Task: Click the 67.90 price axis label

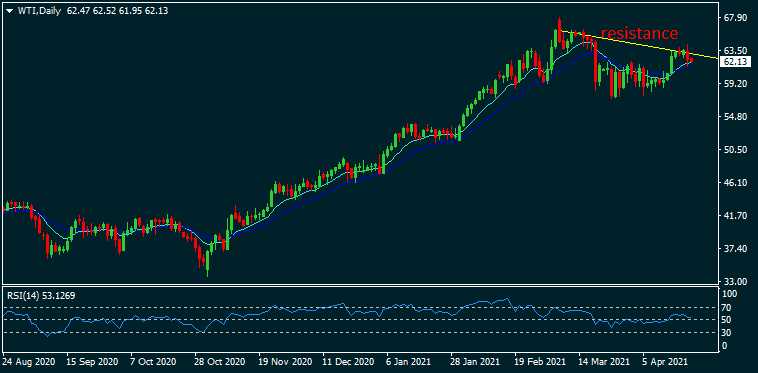Action: [735, 18]
